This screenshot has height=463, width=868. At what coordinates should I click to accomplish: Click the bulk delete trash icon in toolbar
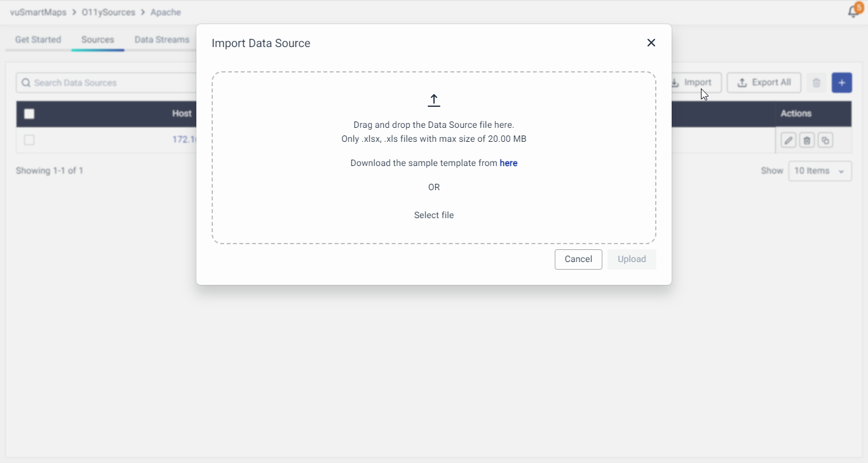(817, 83)
